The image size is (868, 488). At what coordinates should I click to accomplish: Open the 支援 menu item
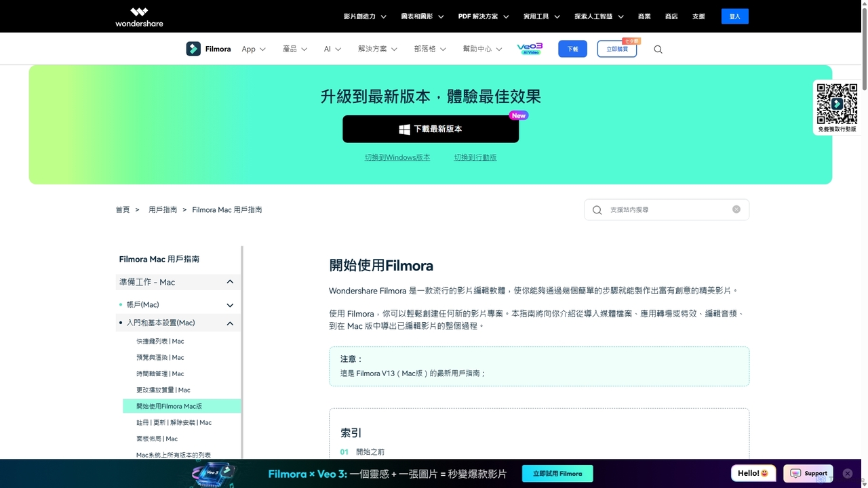point(698,16)
